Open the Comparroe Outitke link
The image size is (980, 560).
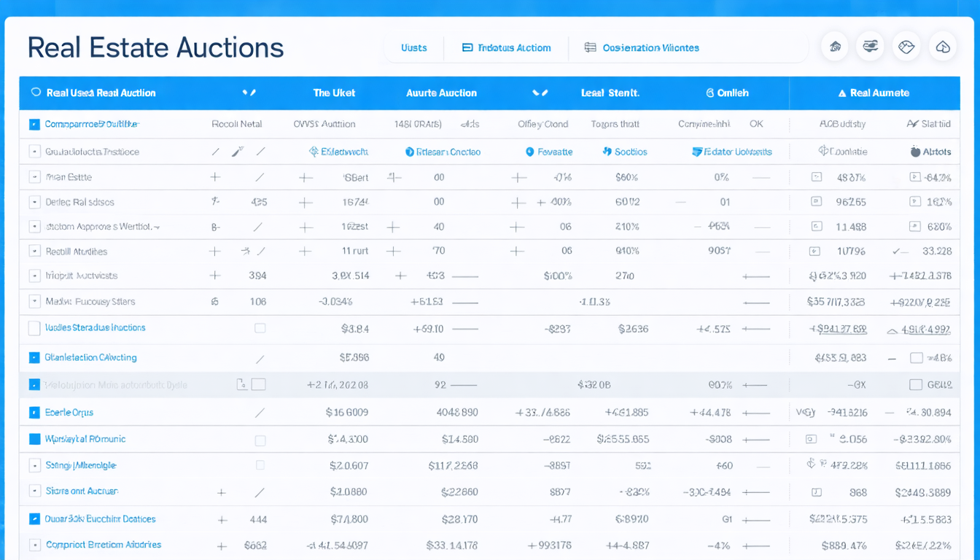pos(92,124)
